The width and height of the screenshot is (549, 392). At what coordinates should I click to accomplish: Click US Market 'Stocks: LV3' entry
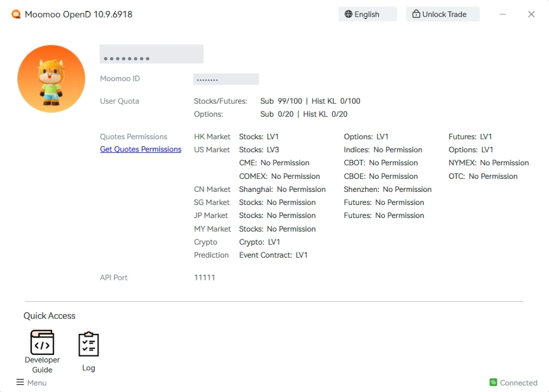click(x=259, y=150)
